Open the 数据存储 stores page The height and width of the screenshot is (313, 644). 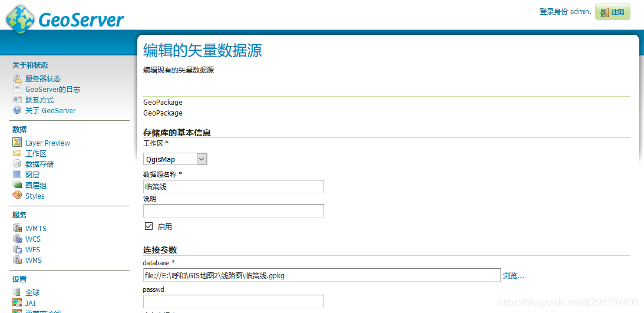[39, 164]
